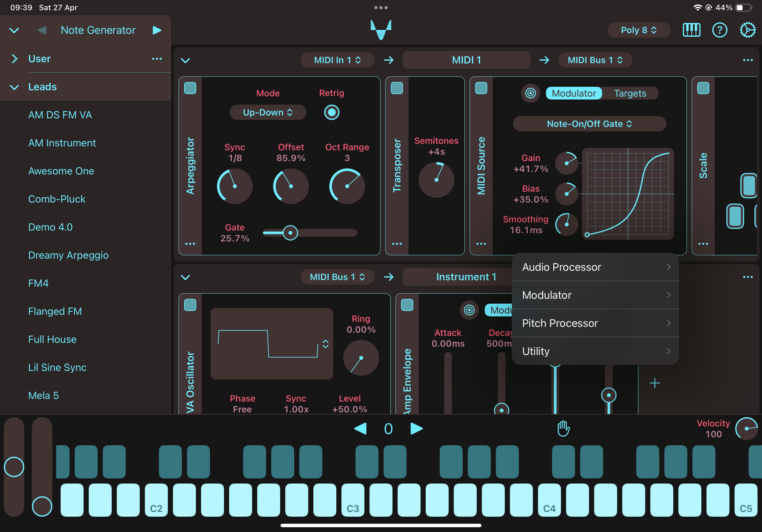This screenshot has width=762, height=532.
Task: Toggle the Retrig radio button
Action: pos(332,112)
